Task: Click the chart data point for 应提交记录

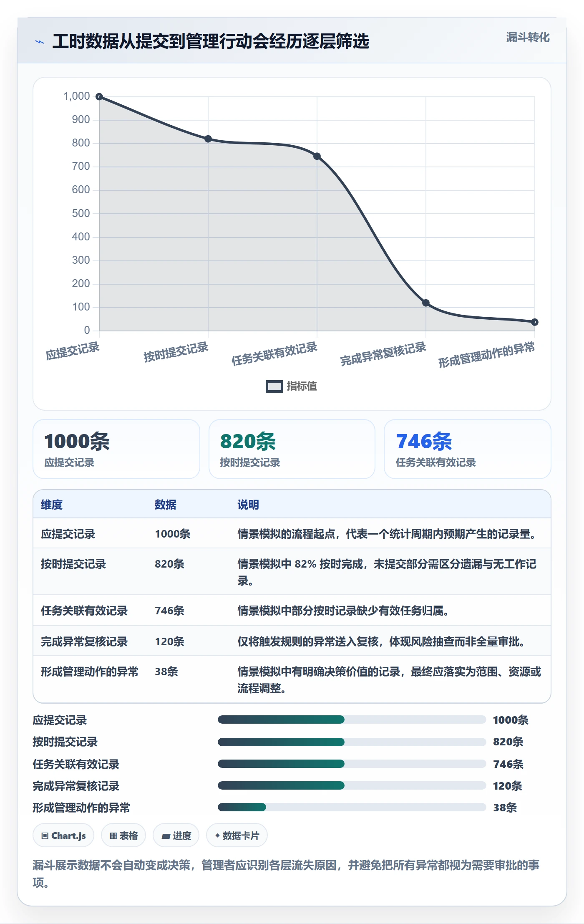Action: 99,97
